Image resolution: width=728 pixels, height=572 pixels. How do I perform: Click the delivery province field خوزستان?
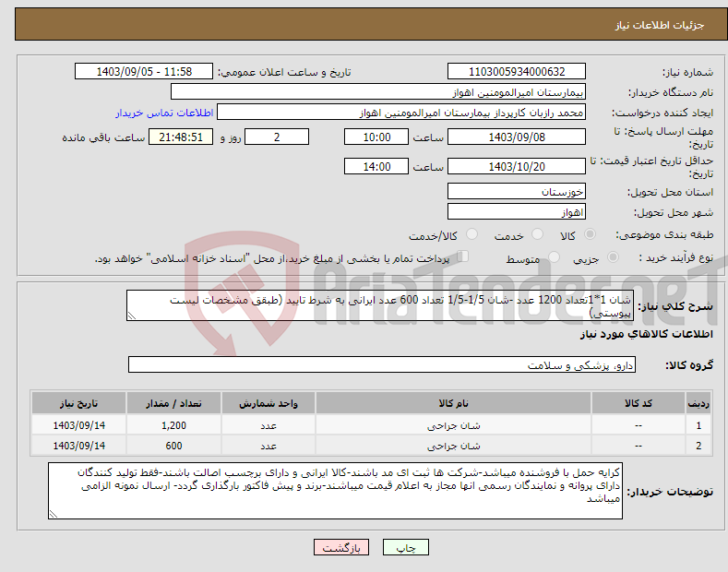coord(517,191)
